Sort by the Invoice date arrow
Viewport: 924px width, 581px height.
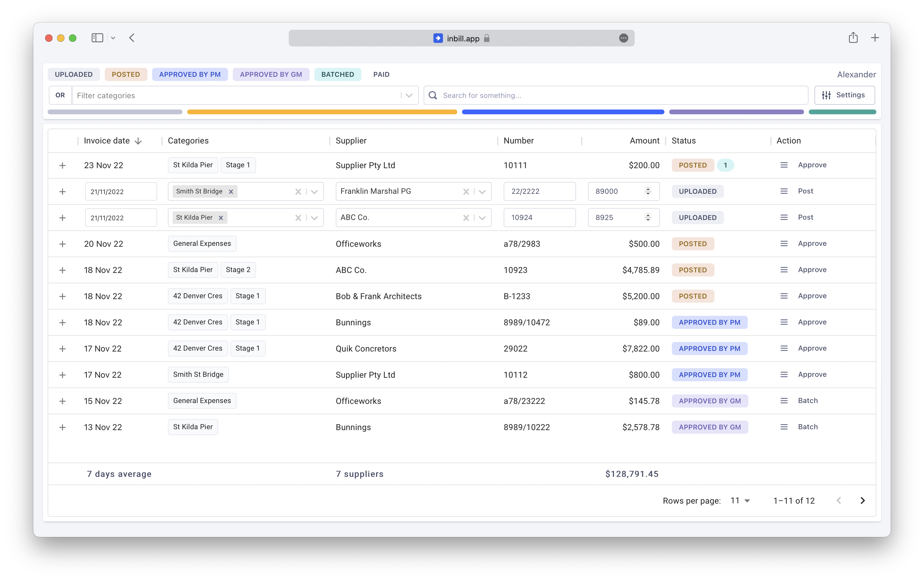[138, 141]
